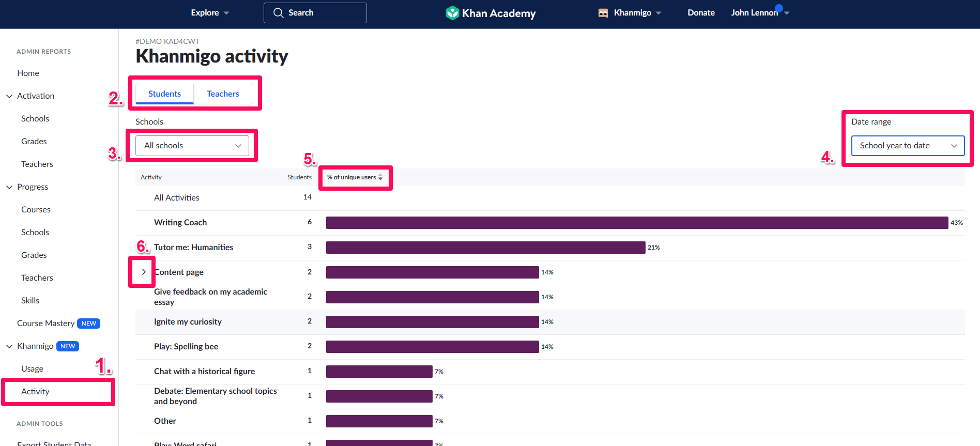Click Give feedback on my academic essay
Screen dimensions: 980x446
click(x=211, y=297)
